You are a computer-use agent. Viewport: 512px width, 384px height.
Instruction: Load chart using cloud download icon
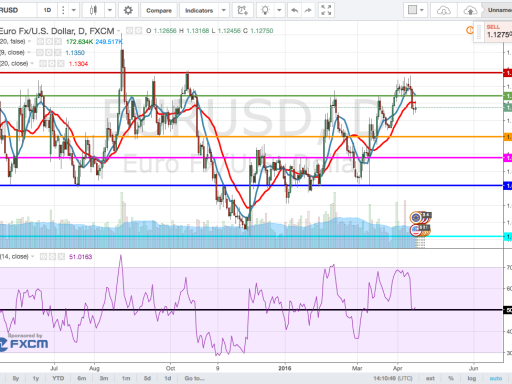pos(443,10)
